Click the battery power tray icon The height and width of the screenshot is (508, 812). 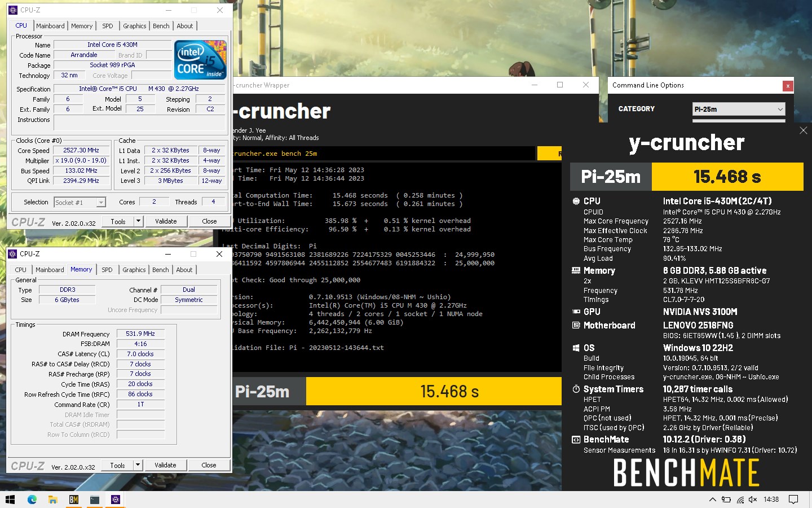pyautogui.click(x=726, y=500)
